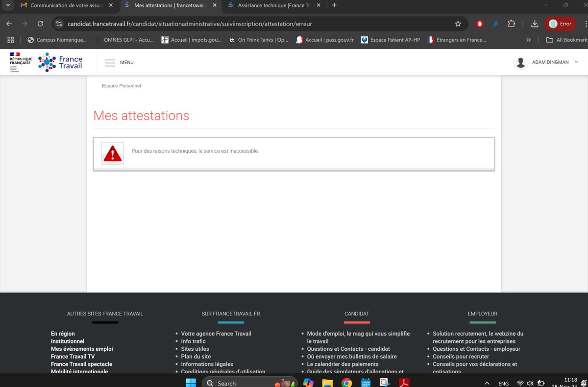The width and height of the screenshot is (588, 387).
Task: Show more bookmarks with the double chevron
Action: tap(528, 40)
